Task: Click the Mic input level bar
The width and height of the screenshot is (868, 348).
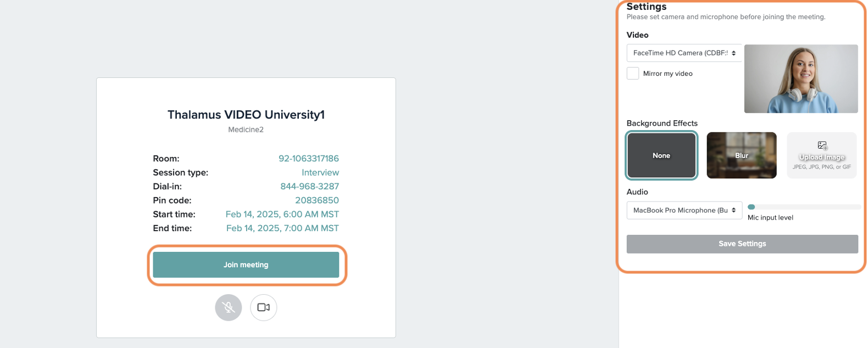Action: click(804, 207)
